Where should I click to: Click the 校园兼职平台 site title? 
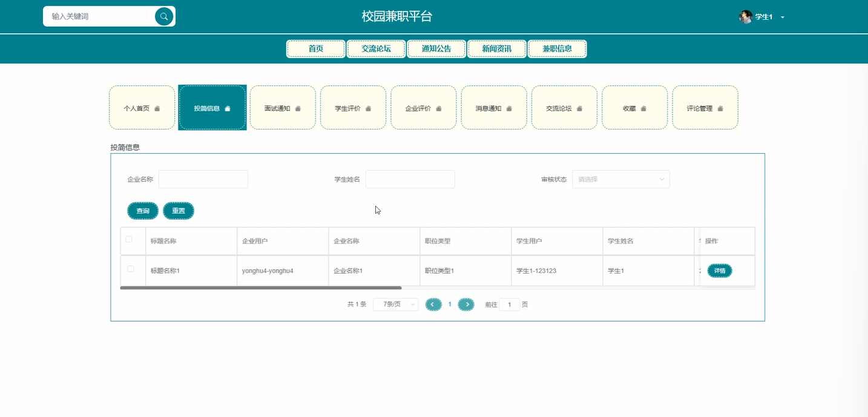pyautogui.click(x=397, y=16)
